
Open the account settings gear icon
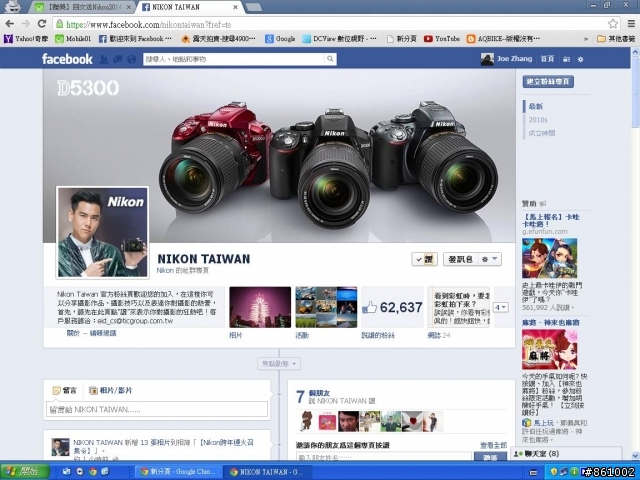click(x=580, y=59)
